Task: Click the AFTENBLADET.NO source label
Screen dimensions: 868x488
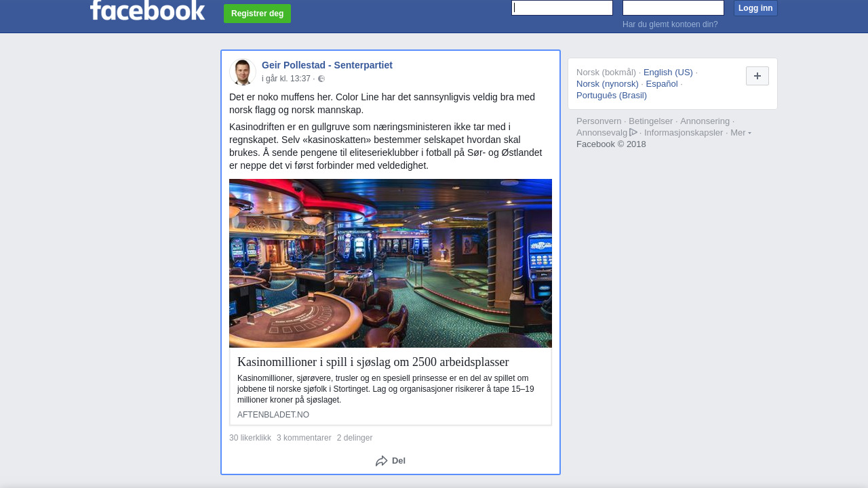Action: (273, 415)
